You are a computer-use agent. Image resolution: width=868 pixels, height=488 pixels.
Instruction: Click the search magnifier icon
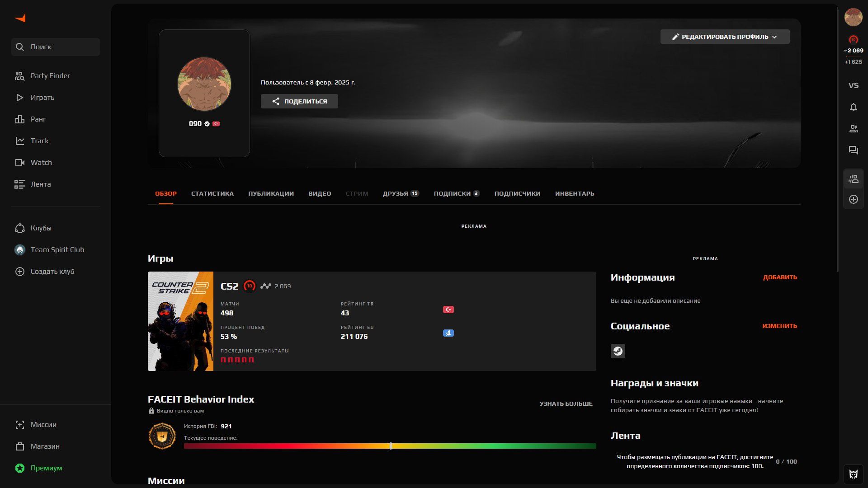point(19,47)
